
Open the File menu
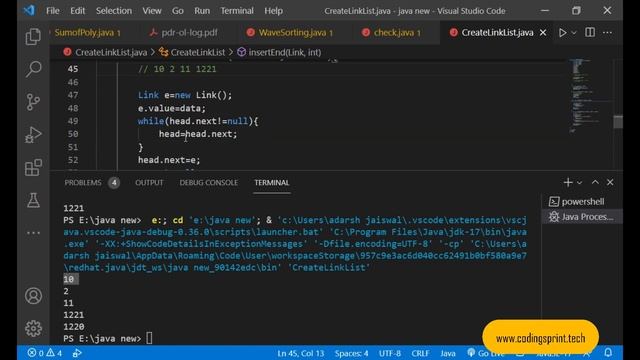pyautogui.click(x=53, y=11)
